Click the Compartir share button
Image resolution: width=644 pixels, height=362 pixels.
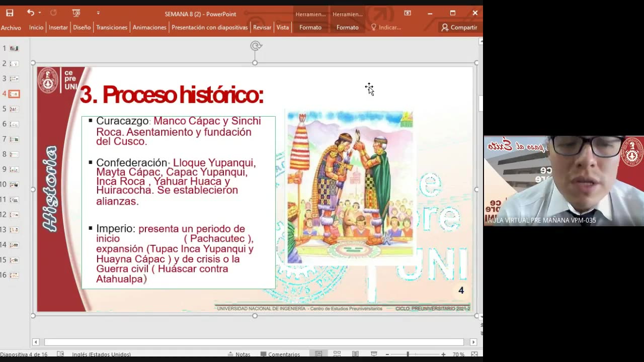click(459, 28)
